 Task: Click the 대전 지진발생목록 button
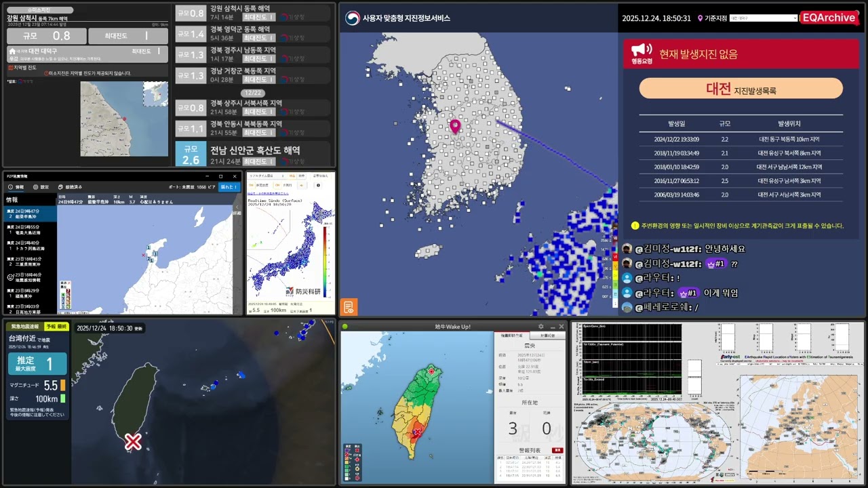[x=741, y=89]
